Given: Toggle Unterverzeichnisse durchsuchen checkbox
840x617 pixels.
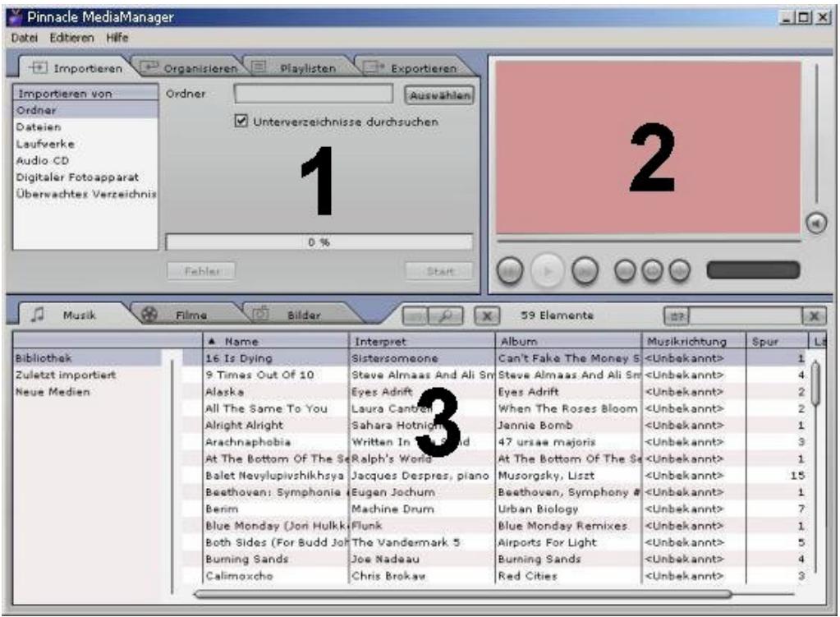Looking at the screenshot, I should [241, 121].
